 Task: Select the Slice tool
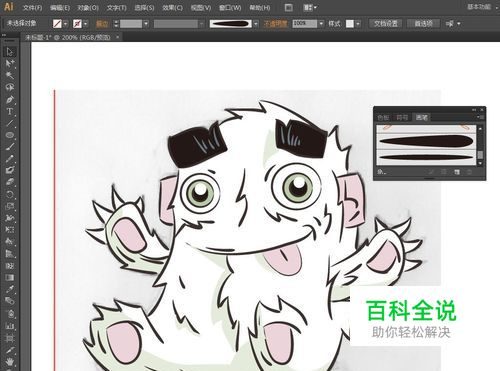(10, 350)
